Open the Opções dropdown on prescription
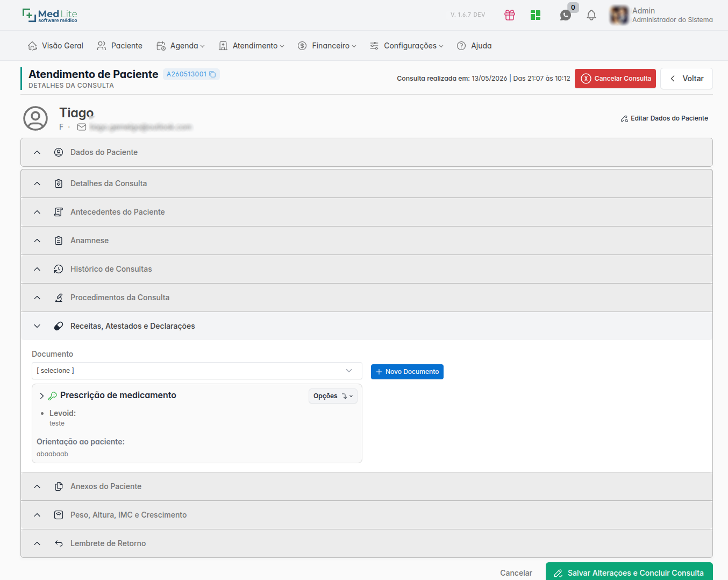The width and height of the screenshot is (728, 580). (333, 396)
